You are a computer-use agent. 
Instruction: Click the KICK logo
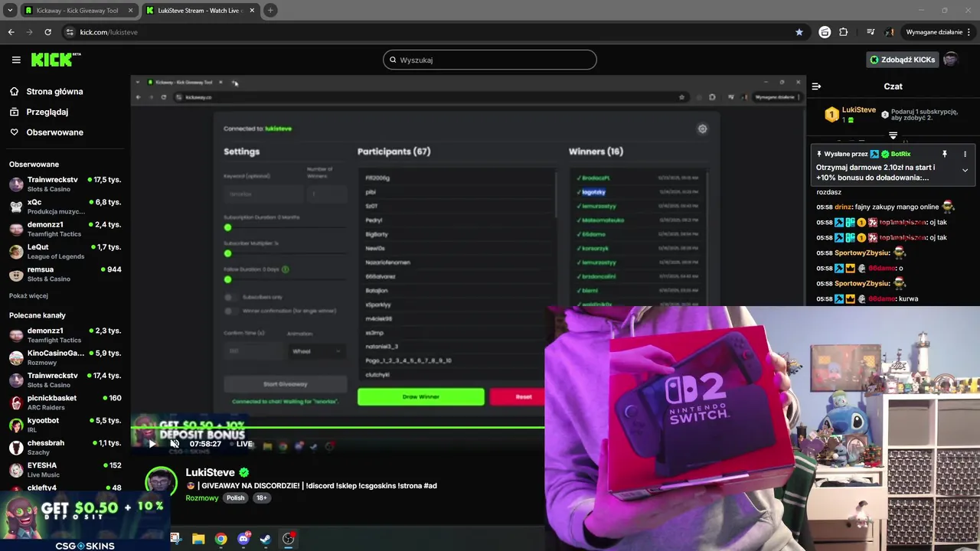point(56,60)
